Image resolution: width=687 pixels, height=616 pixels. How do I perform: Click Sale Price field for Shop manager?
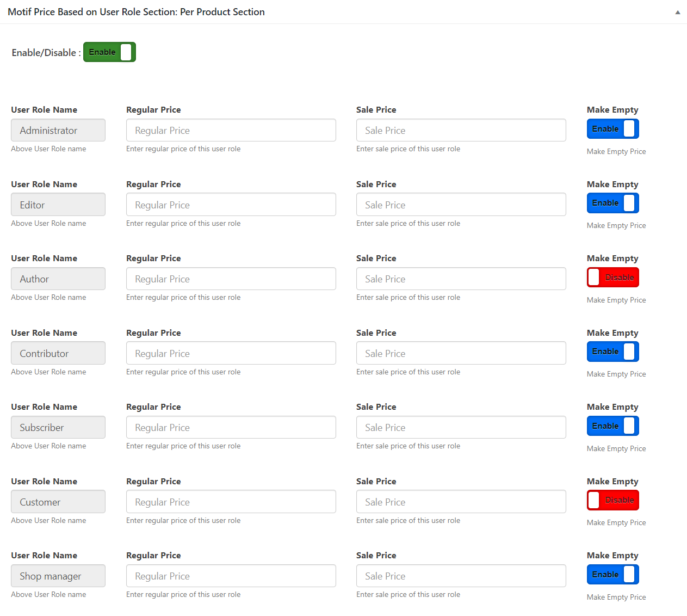pos(461,576)
